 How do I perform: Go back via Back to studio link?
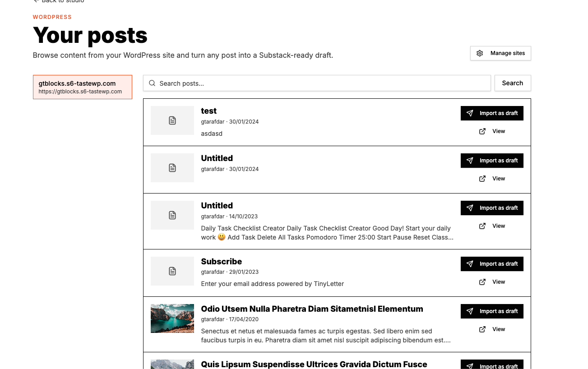[x=59, y=1]
